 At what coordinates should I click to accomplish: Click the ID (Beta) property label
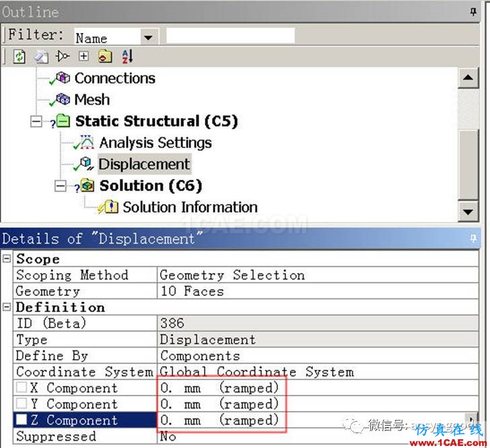click(51, 323)
